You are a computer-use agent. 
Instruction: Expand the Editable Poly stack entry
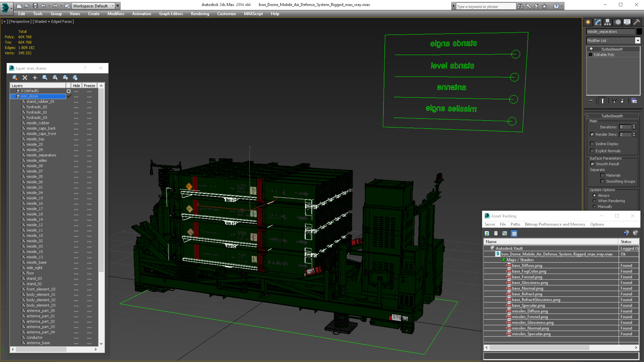[591, 55]
